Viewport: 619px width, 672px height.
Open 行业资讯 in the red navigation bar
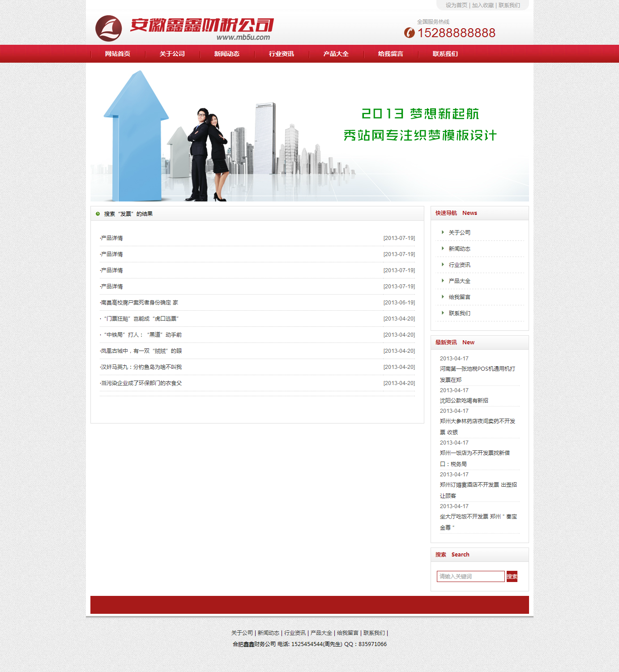point(282,54)
